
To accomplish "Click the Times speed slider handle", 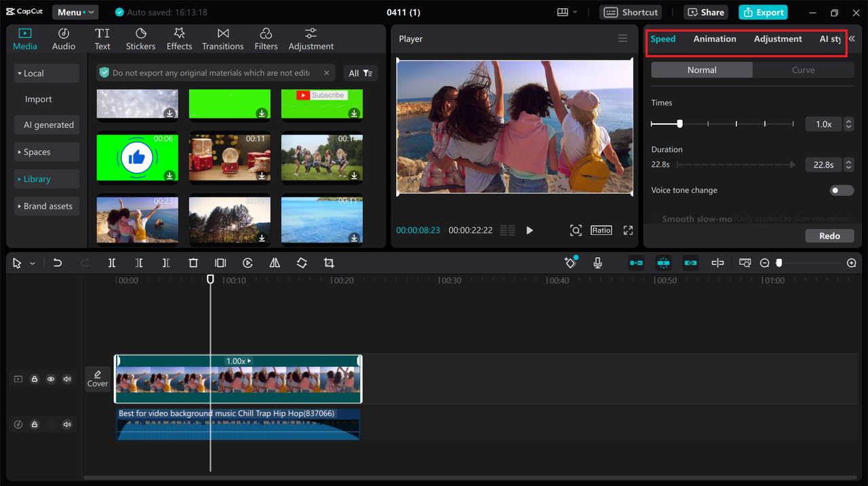I will 679,124.
